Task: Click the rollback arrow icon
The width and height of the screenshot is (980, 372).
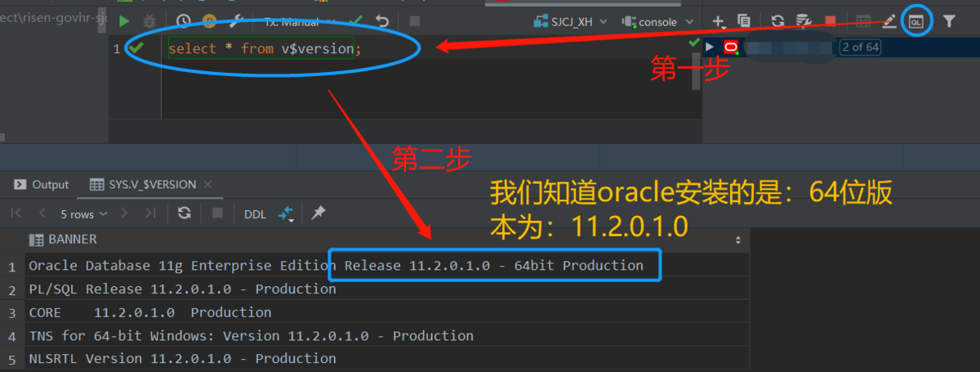Action: (381, 22)
